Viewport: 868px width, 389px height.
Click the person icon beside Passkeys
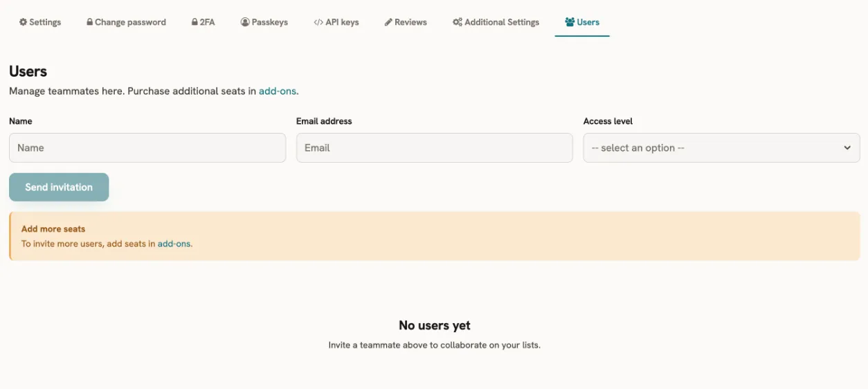click(x=245, y=22)
